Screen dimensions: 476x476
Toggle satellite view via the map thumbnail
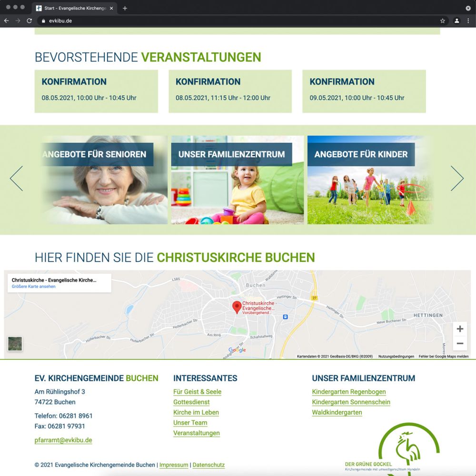[15, 344]
